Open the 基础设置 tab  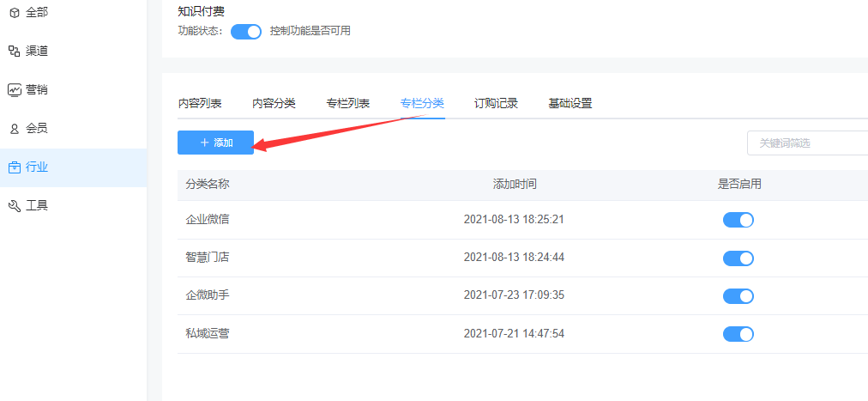pos(570,104)
